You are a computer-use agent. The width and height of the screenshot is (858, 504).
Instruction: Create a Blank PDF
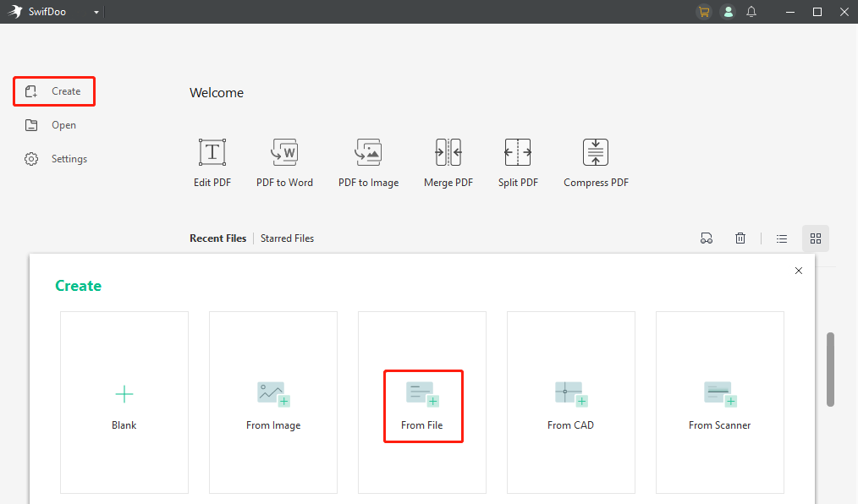pos(124,403)
